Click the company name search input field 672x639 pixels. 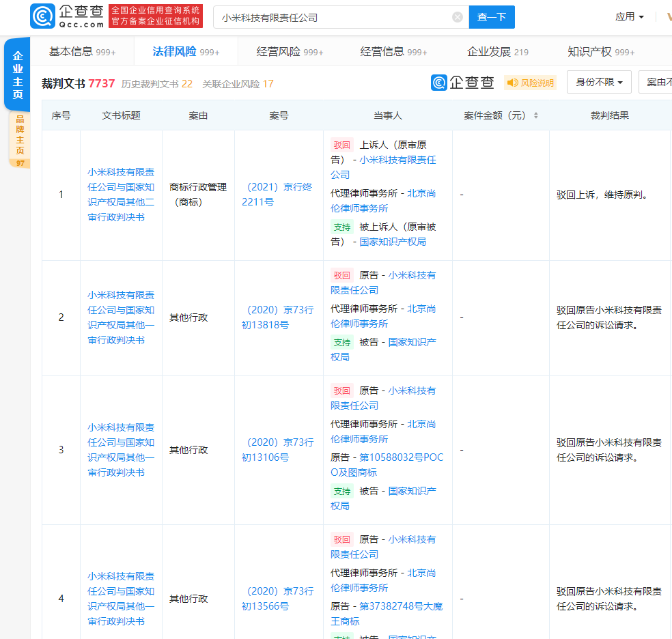coord(335,17)
